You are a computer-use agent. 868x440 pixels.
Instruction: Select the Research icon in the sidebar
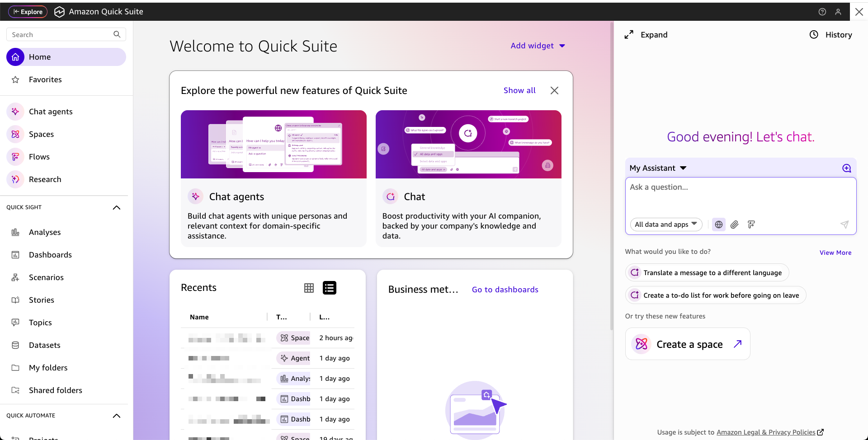15,179
